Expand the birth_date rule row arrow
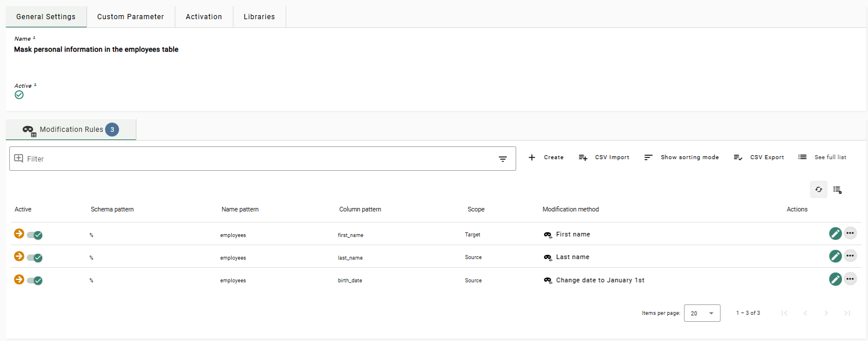868x341 pixels. click(18, 279)
